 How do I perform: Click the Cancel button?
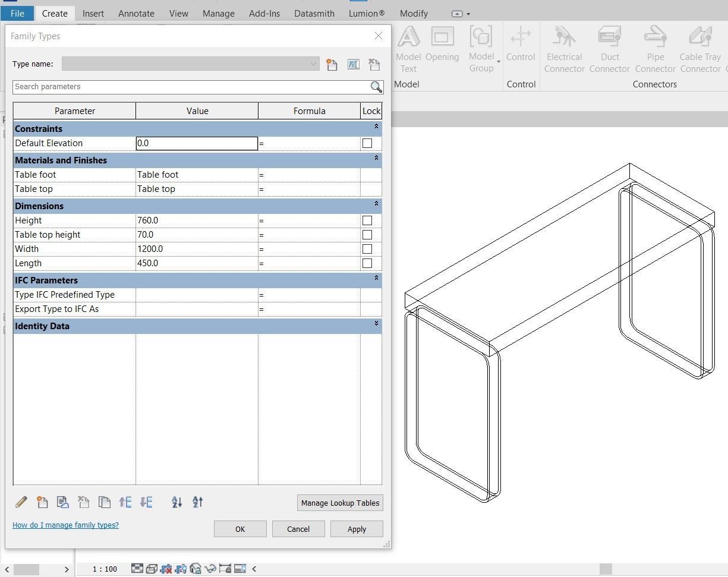(298, 529)
